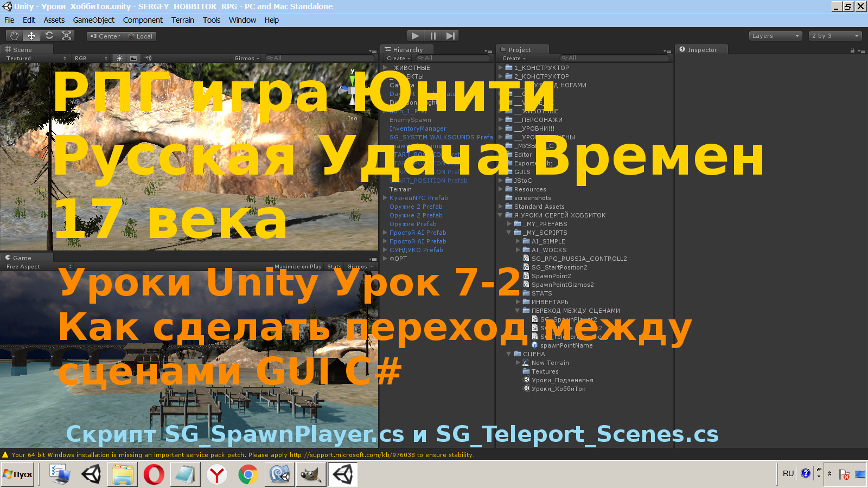Open the Textured draw mode dropdown
This screenshot has width=868, height=488.
coord(36,58)
